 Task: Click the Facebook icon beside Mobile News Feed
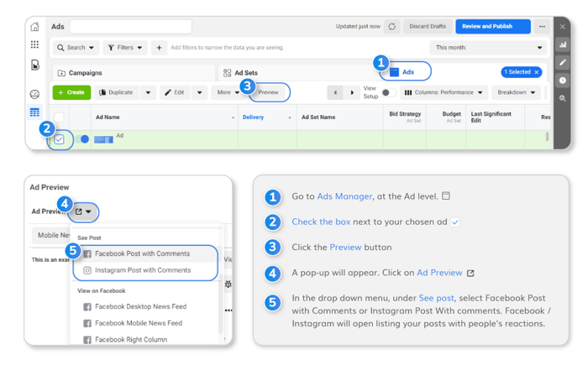(x=87, y=323)
